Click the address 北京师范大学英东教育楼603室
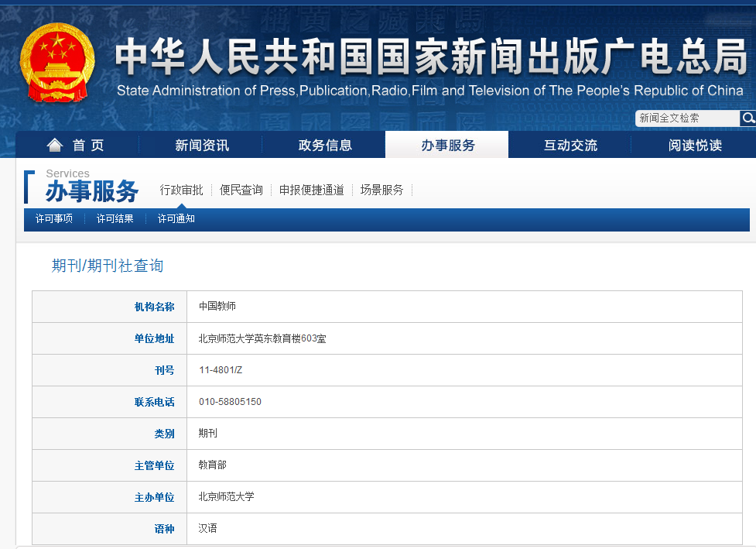Screen dimensions: 756x549 [x=262, y=338]
